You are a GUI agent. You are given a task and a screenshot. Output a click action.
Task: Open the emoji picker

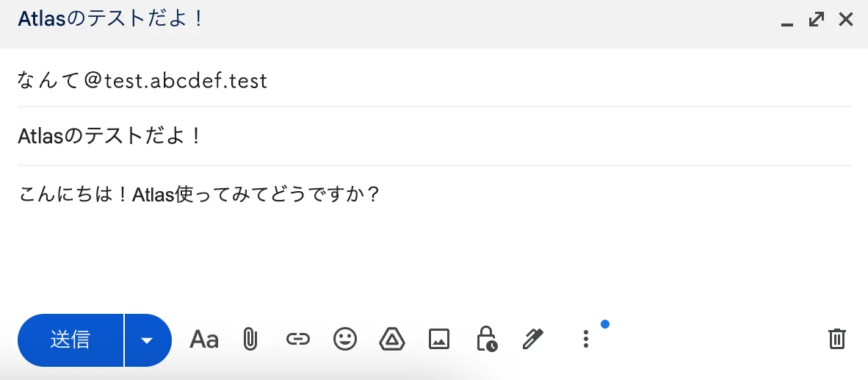click(345, 339)
